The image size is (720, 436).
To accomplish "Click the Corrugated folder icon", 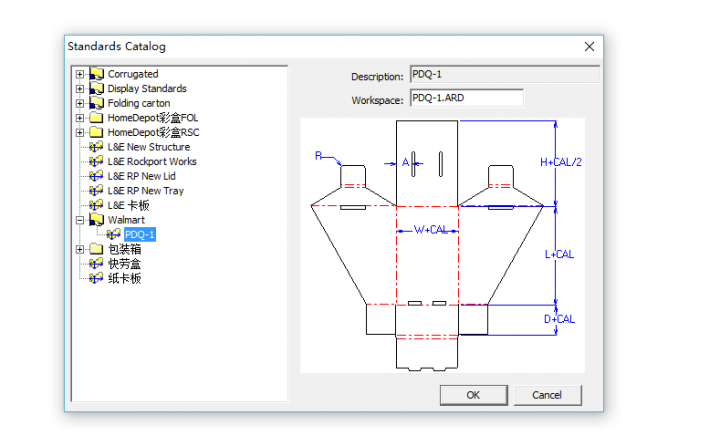I will tap(96, 74).
